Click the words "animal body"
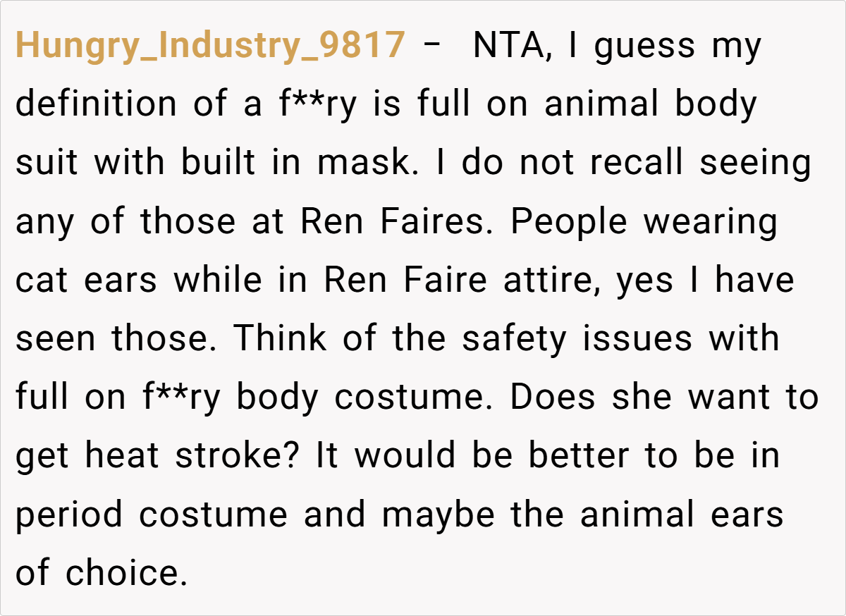The height and width of the screenshot is (616, 846). click(651, 105)
